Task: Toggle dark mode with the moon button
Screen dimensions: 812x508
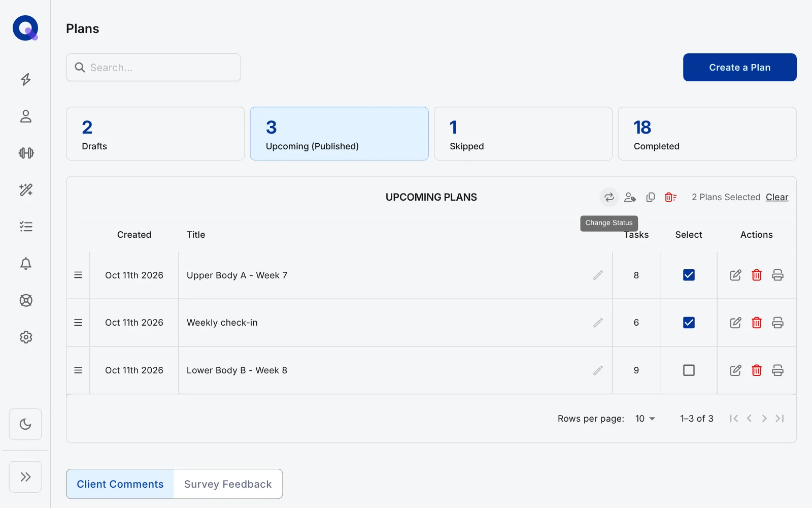Action: (x=25, y=424)
